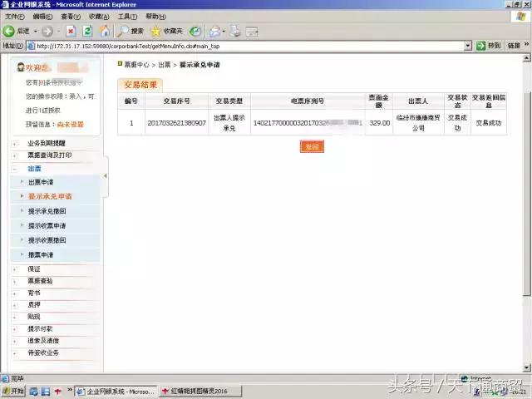
Task: Go to the Home page icon
Action: click(x=104, y=32)
